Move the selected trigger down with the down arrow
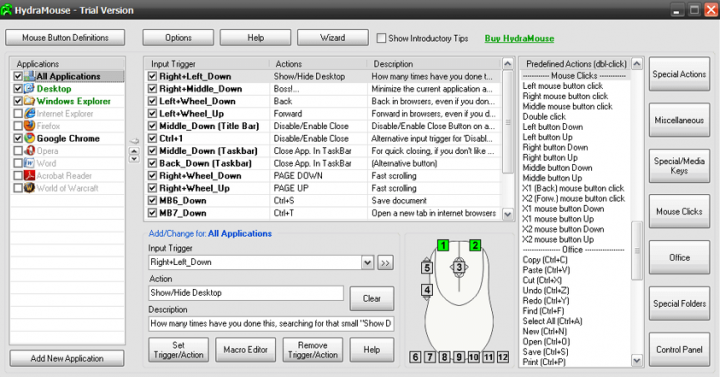 [134, 158]
